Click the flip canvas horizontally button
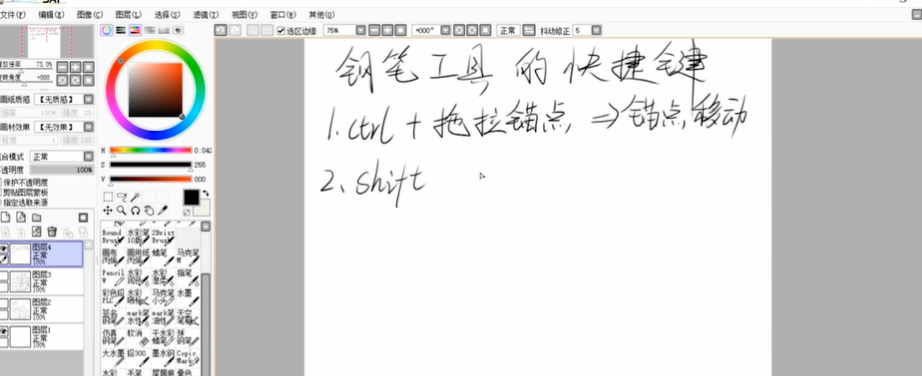 (529, 30)
